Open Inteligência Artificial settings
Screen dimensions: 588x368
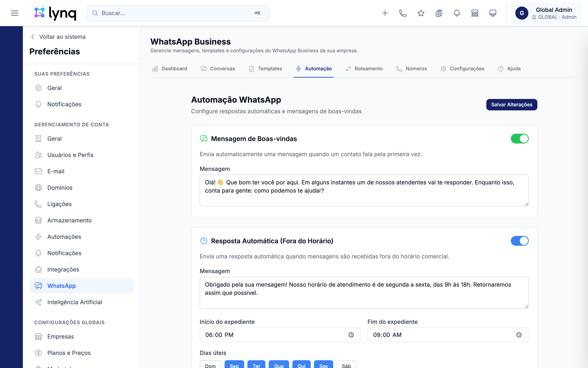81,302
